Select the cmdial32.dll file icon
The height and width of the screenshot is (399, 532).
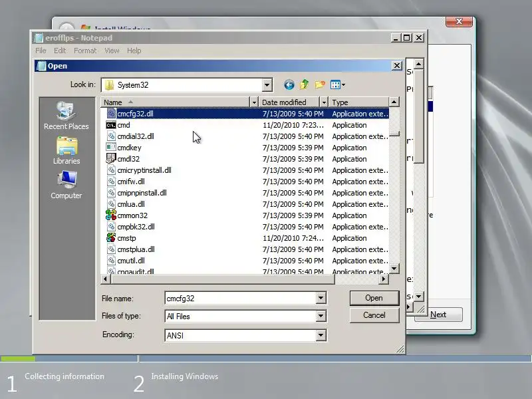coord(111,136)
